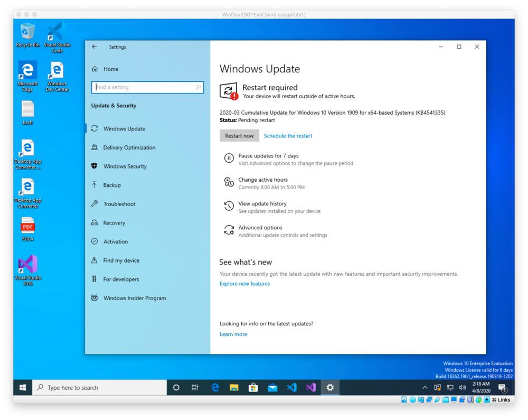Click the Restart now button

[239, 136]
